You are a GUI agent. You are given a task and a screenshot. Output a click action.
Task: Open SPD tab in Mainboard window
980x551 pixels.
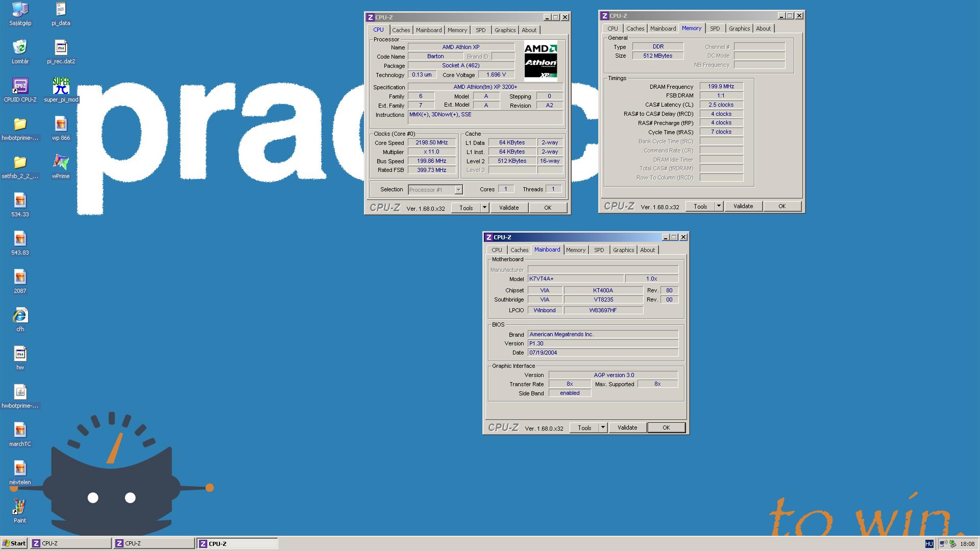click(x=599, y=250)
